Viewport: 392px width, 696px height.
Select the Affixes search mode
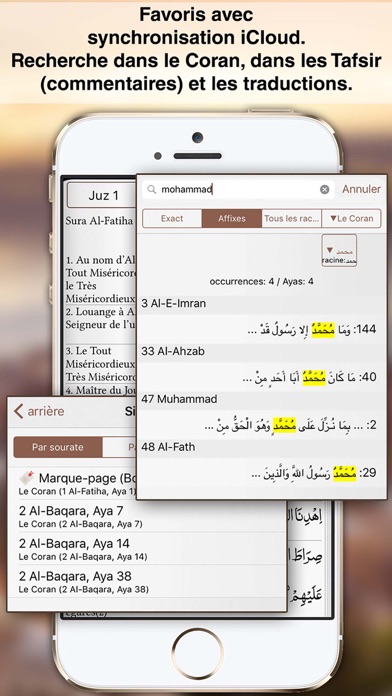coord(232,218)
